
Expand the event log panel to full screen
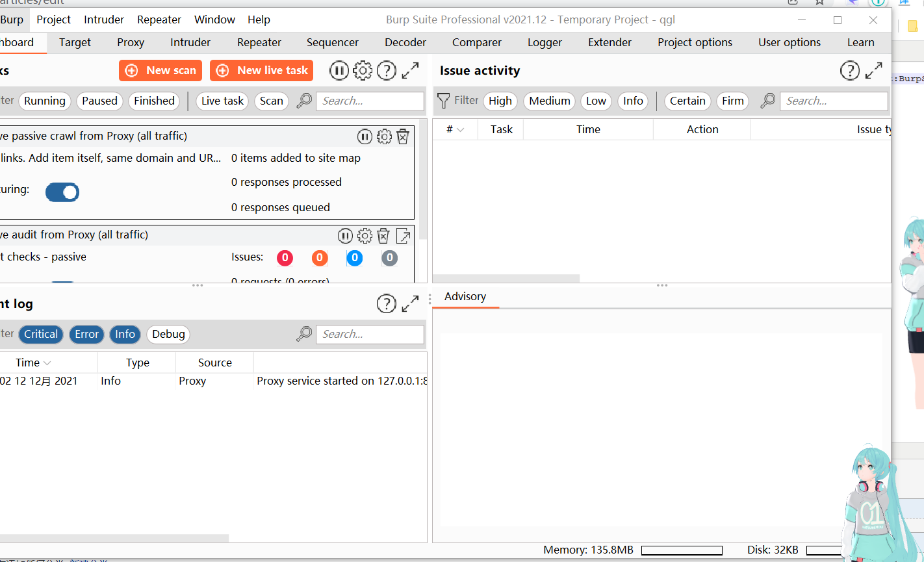point(410,303)
